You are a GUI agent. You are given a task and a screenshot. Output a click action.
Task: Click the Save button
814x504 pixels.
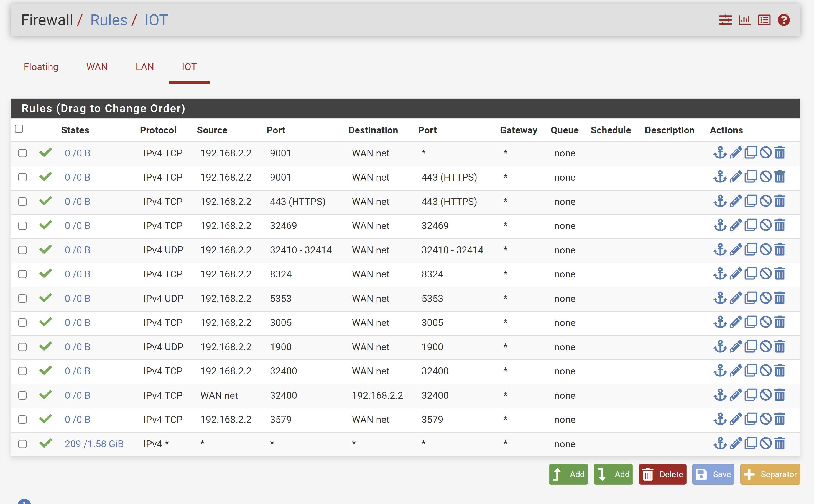pyautogui.click(x=713, y=474)
